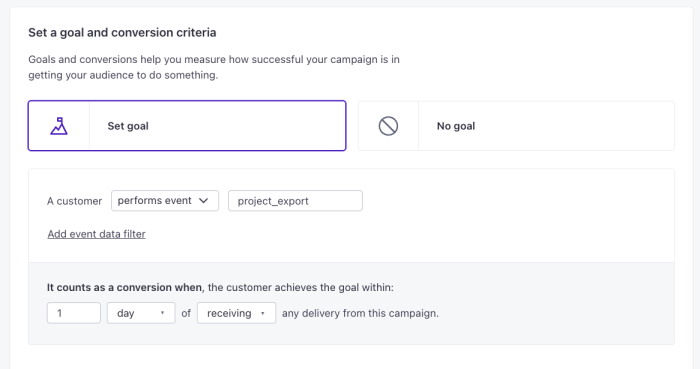Open the receiving trigger dropdown
Viewport: 700px width, 369px height.
(x=237, y=313)
